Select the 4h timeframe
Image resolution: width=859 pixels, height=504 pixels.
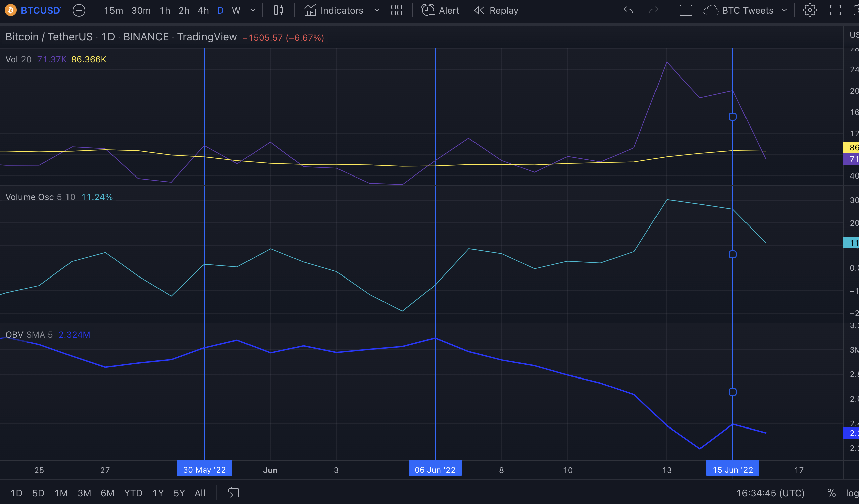point(203,10)
